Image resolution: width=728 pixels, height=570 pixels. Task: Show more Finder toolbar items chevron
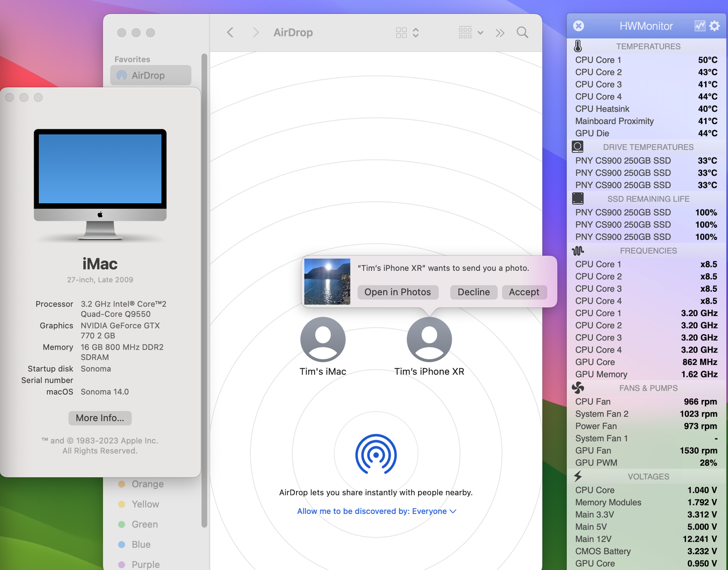click(499, 33)
